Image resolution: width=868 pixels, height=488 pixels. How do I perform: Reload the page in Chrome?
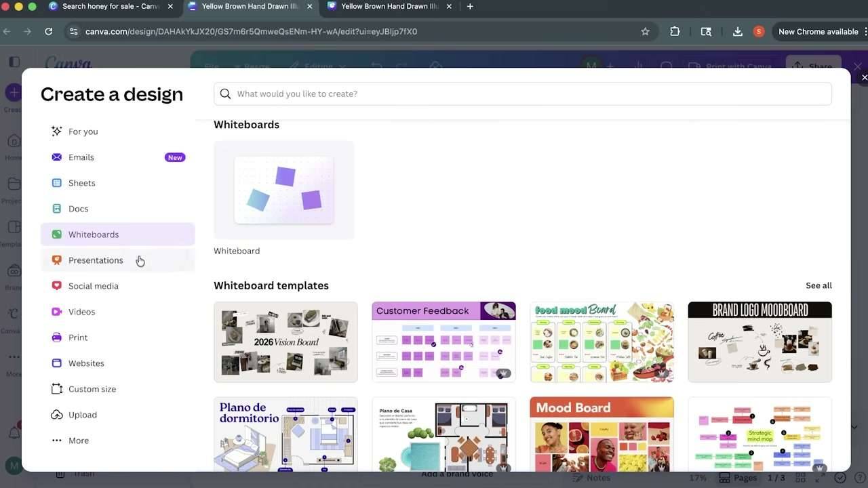49,31
